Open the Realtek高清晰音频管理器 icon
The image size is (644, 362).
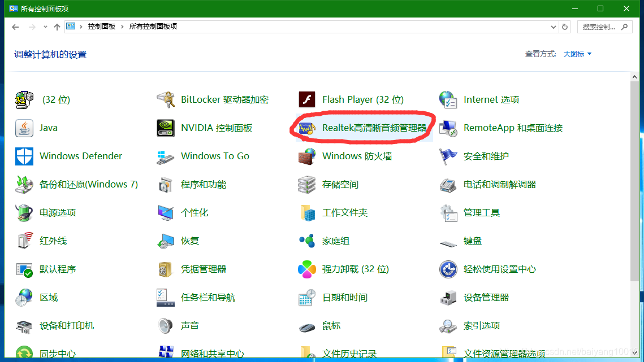point(307,128)
